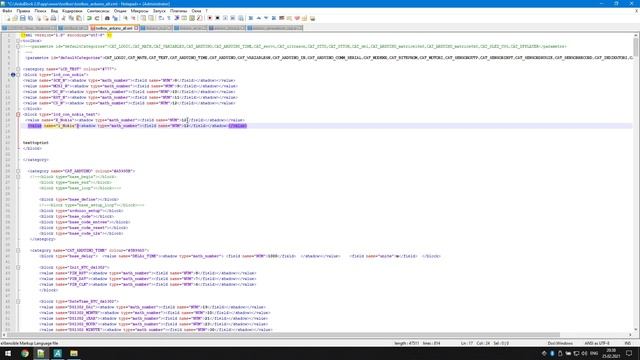
Task: Click the Copy toolbar icon
Action: (x=71, y=18)
